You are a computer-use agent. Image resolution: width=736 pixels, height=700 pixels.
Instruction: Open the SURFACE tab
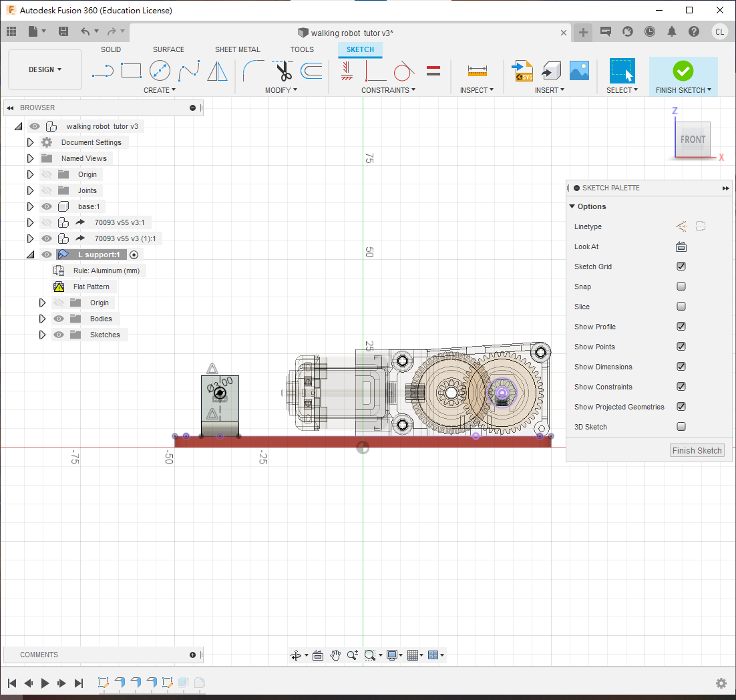(168, 49)
